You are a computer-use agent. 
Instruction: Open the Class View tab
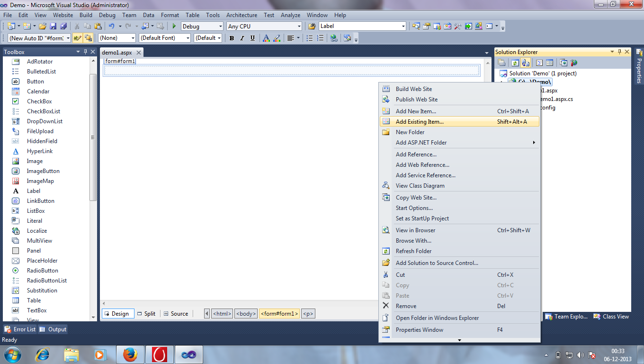[611, 317]
